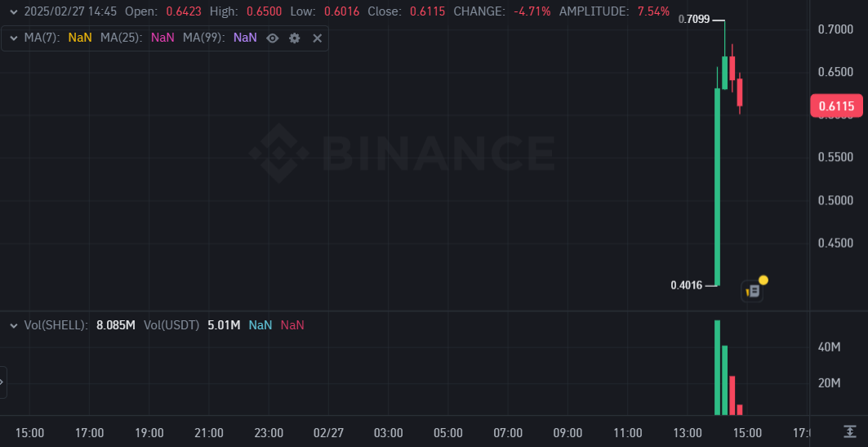Open the news note icon near the chart

pos(752,291)
